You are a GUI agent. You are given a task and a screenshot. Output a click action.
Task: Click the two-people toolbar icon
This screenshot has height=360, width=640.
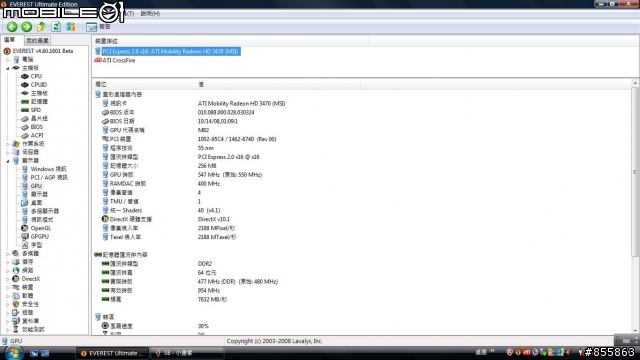pos(71,27)
